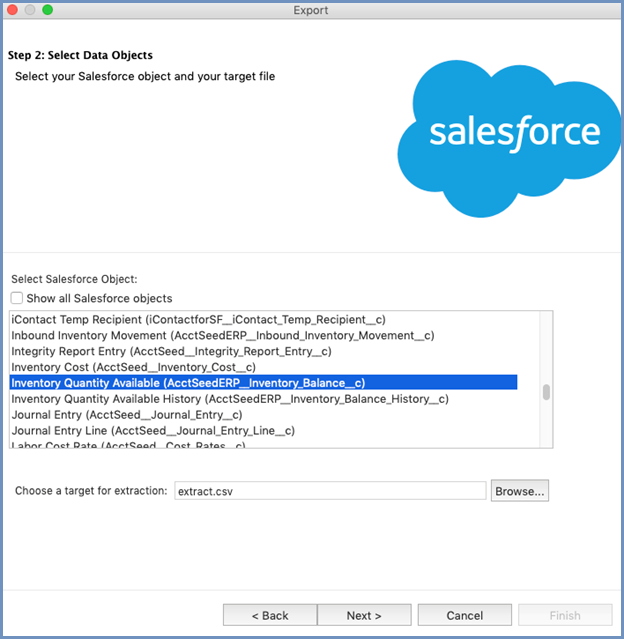Select Inventory Cost object
This screenshot has height=639, width=624.
pyautogui.click(x=264, y=367)
